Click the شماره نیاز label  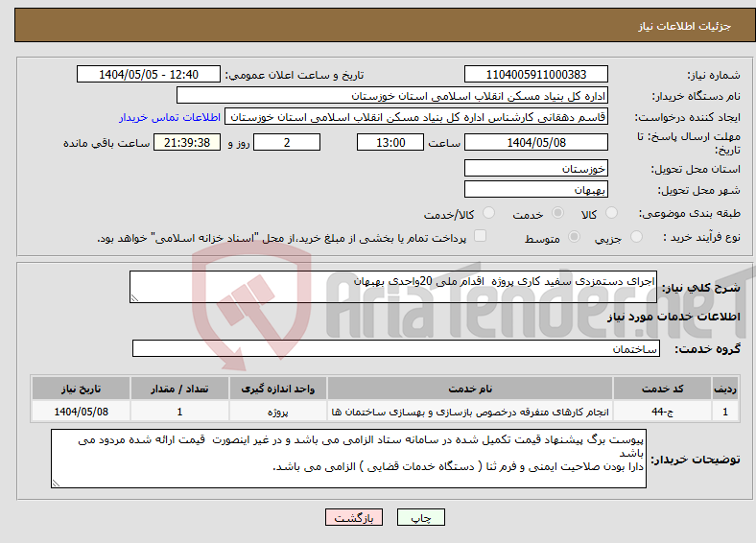coord(714,75)
